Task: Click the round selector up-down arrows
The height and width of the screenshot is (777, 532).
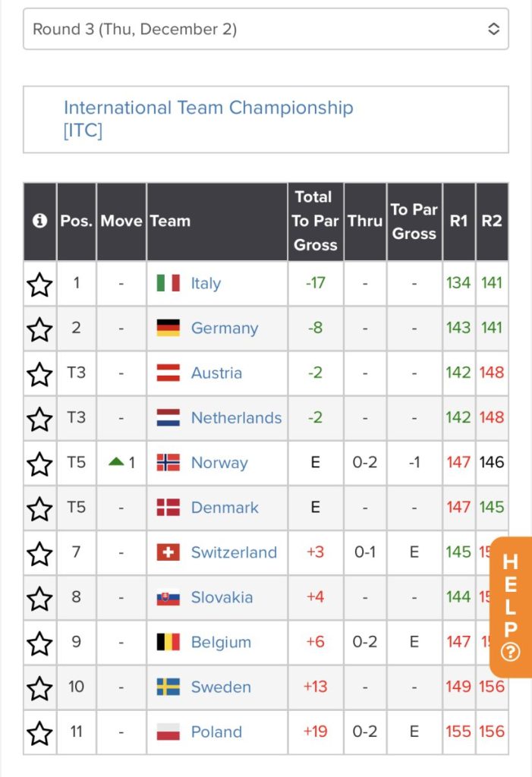Action: point(493,29)
